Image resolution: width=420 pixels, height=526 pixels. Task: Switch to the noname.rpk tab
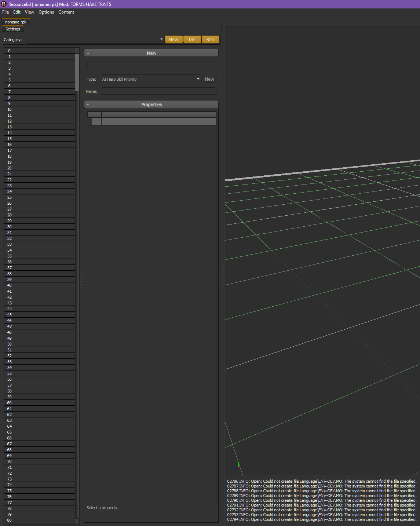point(15,22)
